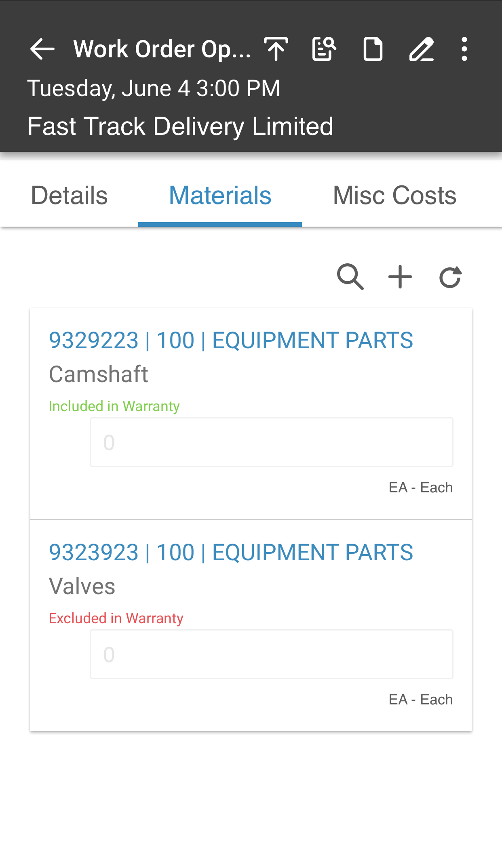Focus the Valves quantity input field

272,654
